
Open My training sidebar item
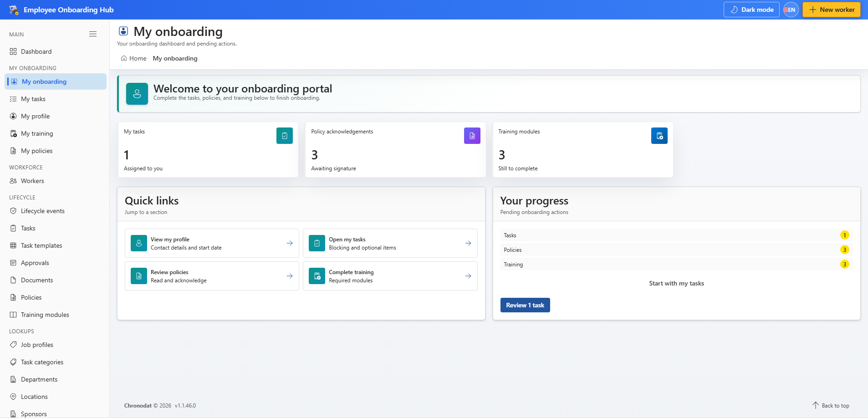[56, 133]
